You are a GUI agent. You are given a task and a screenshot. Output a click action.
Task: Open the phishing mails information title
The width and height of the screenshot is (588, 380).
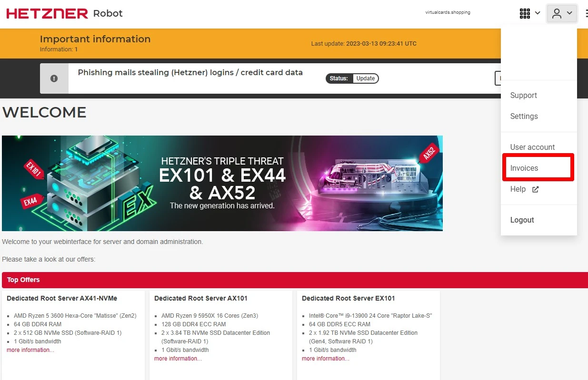click(190, 73)
